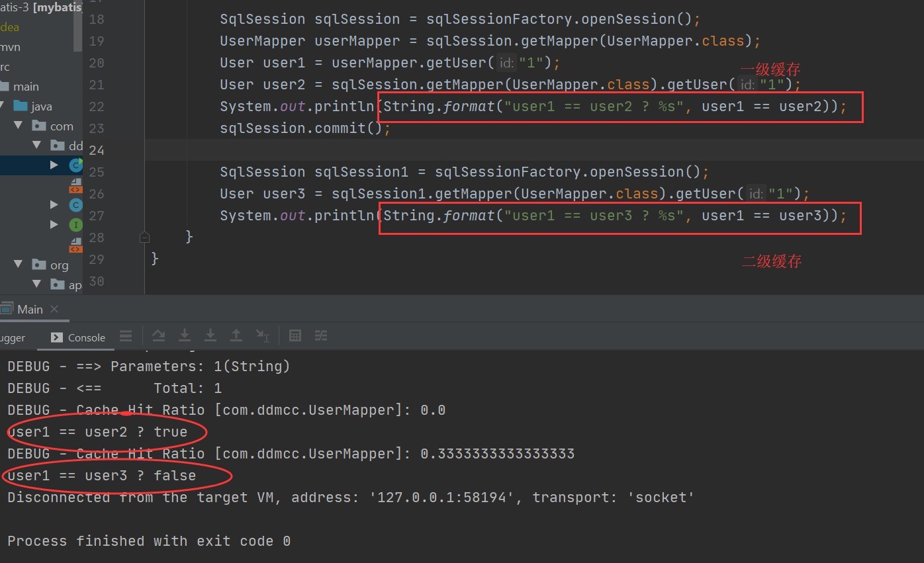Collapse the ap package node
Image resolution: width=924 pixels, height=563 pixels.
[36, 284]
